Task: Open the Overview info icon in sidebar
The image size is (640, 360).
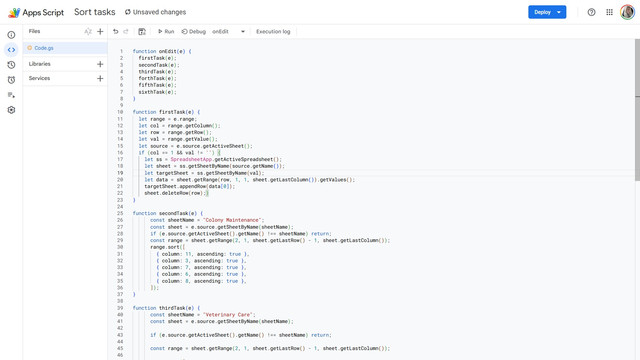Action: 11,35
